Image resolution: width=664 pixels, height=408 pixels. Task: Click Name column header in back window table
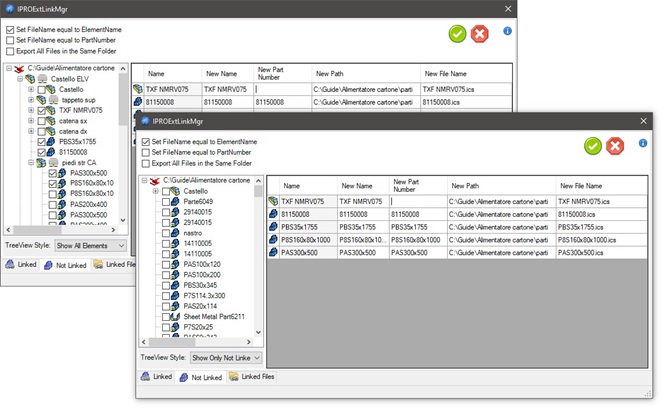click(x=172, y=74)
